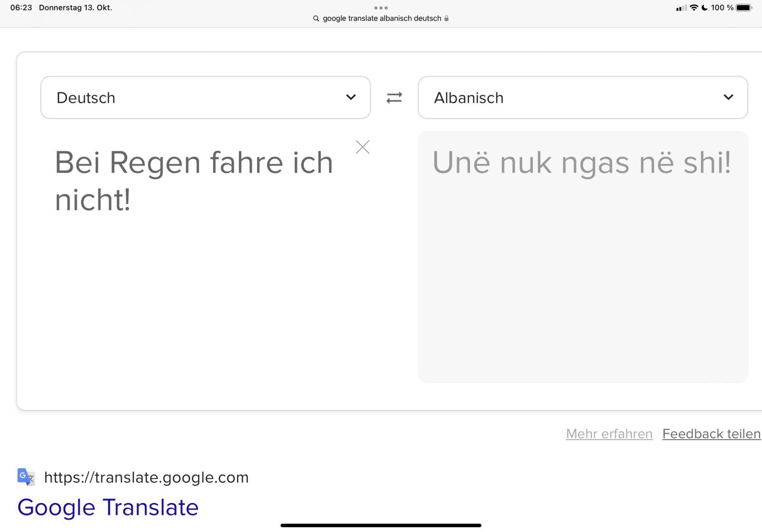Image resolution: width=762 pixels, height=532 pixels.
Task: Click the chevron arrow beside Albanisch
Action: pyautogui.click(x=728, y=97)
